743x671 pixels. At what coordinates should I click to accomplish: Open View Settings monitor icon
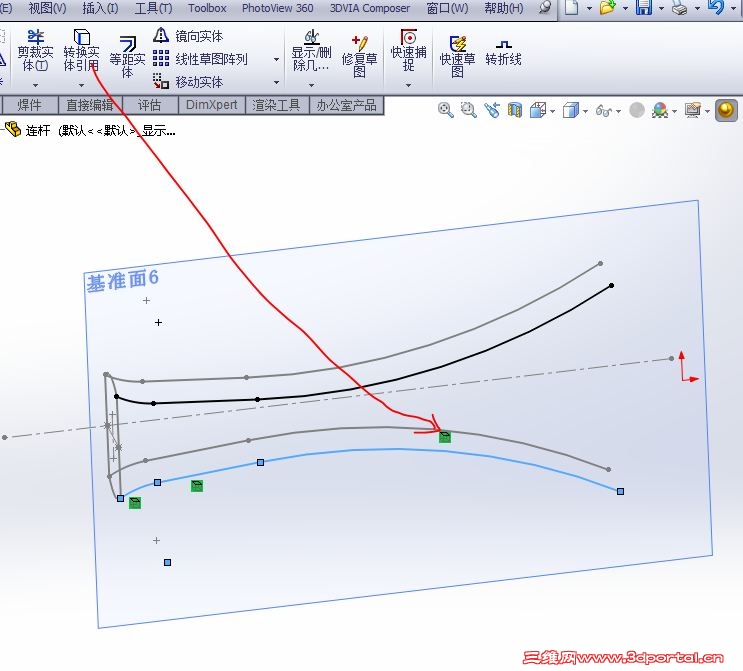(x=693, y=110)
